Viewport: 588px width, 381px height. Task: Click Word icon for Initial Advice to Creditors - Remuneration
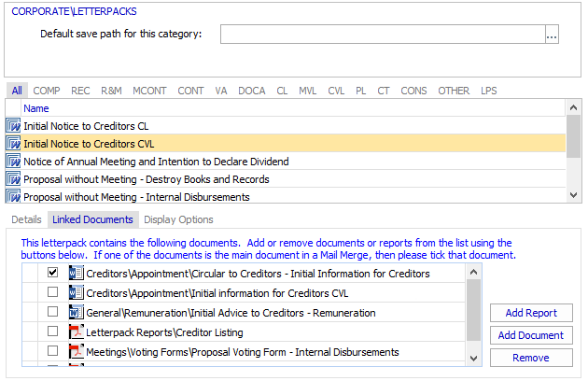[76, 313]
